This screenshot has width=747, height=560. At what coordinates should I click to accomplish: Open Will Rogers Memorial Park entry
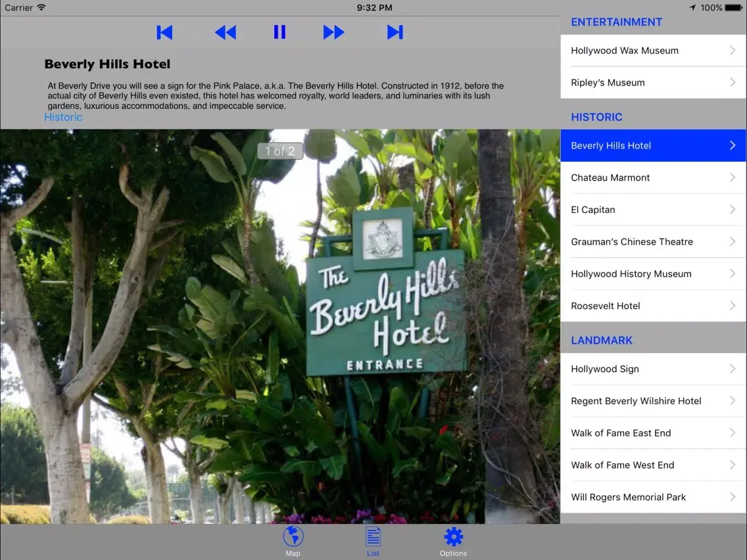click(653, 497)
